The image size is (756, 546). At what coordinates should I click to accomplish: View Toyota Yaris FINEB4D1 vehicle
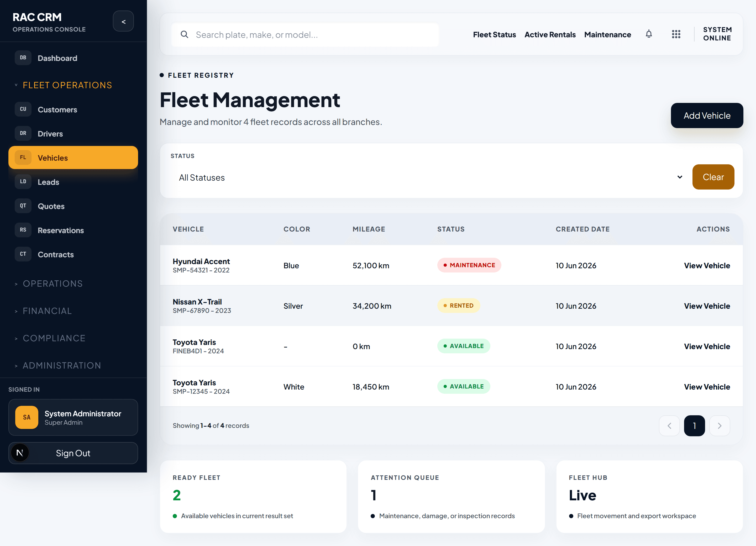(707, 346)
